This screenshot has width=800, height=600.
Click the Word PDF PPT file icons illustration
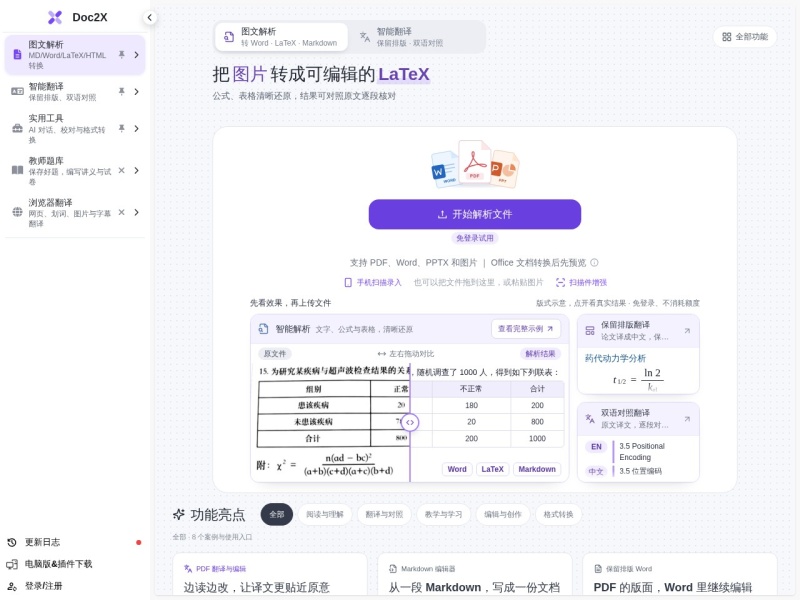[475, 164]
